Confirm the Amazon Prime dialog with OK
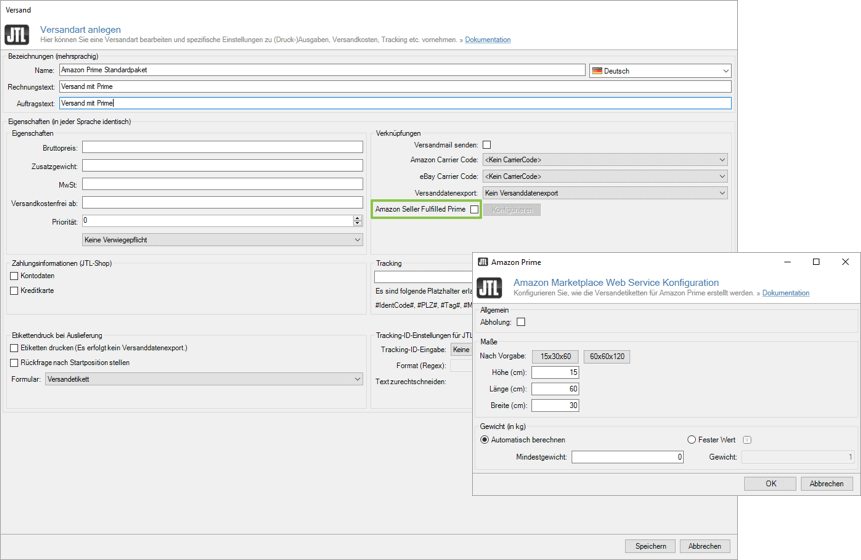861x560 pixels. [770, 483]
